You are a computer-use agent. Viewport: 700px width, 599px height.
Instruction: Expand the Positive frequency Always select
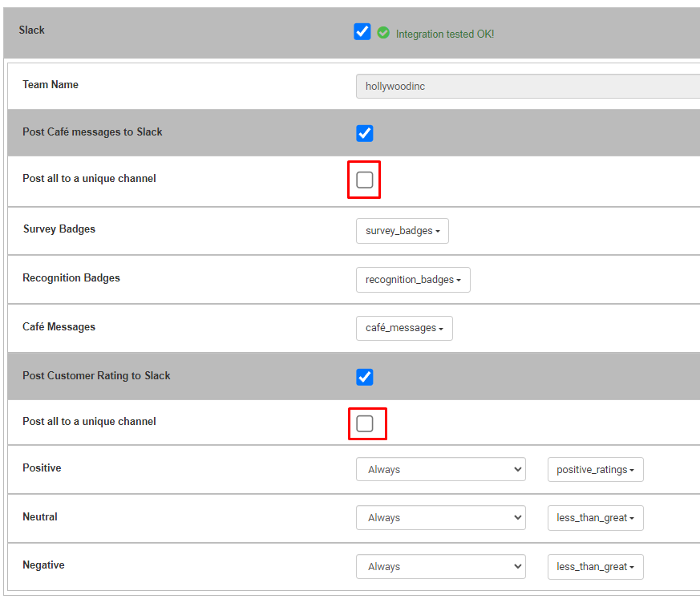(x=441, y=469)
